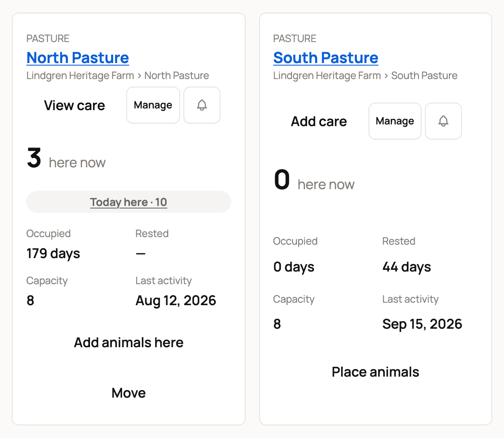Select South Pasture capacity value 8

pos(277,325)
